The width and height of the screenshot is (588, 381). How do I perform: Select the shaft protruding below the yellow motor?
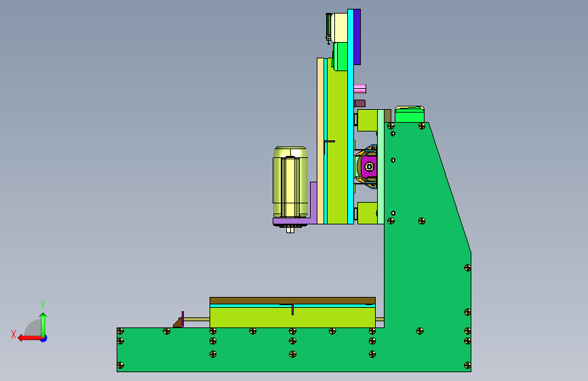click(x=290, y=230)
